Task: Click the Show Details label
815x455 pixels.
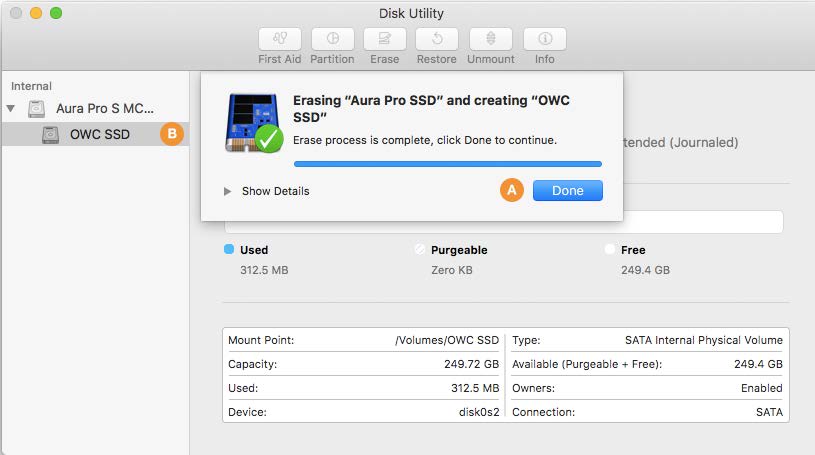Action: pos(275,191)
